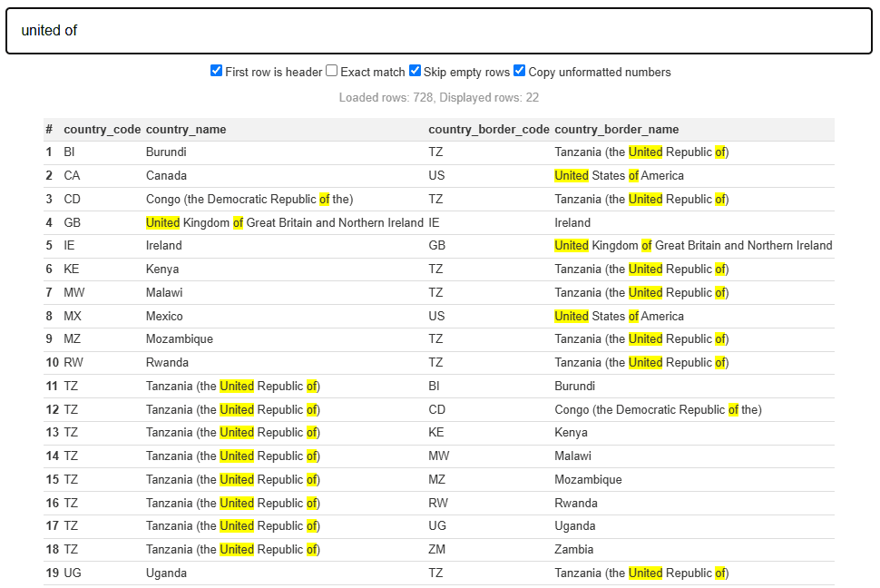Click the 'country_code' column header
The image size is (880, 588).
pos(103,129)
